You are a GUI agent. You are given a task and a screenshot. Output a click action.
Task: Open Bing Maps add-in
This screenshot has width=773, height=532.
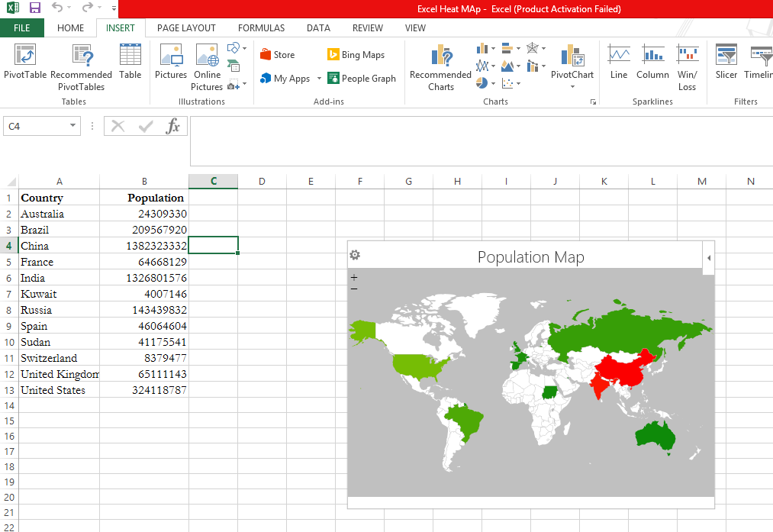(x=356, y=55)
